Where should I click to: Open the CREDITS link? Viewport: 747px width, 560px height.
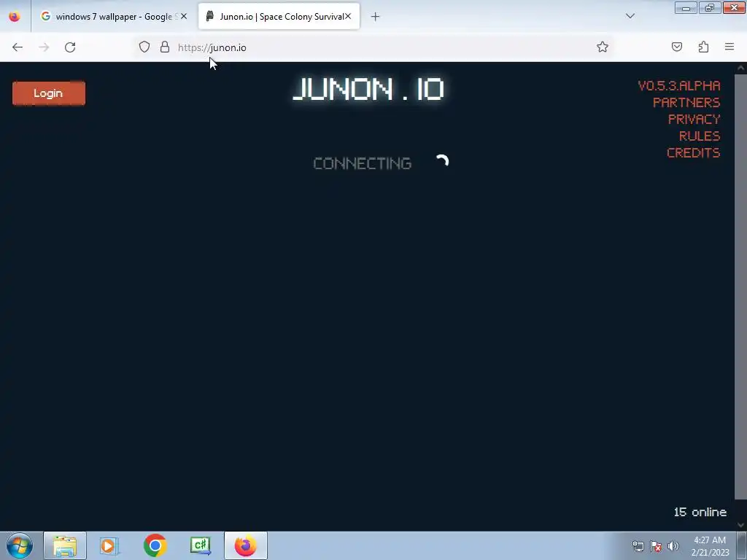(x=693, y=153)
